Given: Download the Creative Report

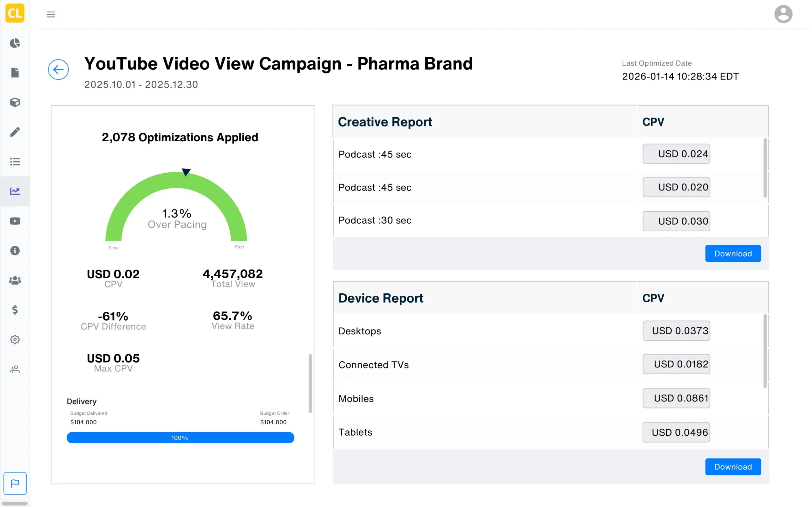Looking at the screenshot, I should tap(733, 253).
